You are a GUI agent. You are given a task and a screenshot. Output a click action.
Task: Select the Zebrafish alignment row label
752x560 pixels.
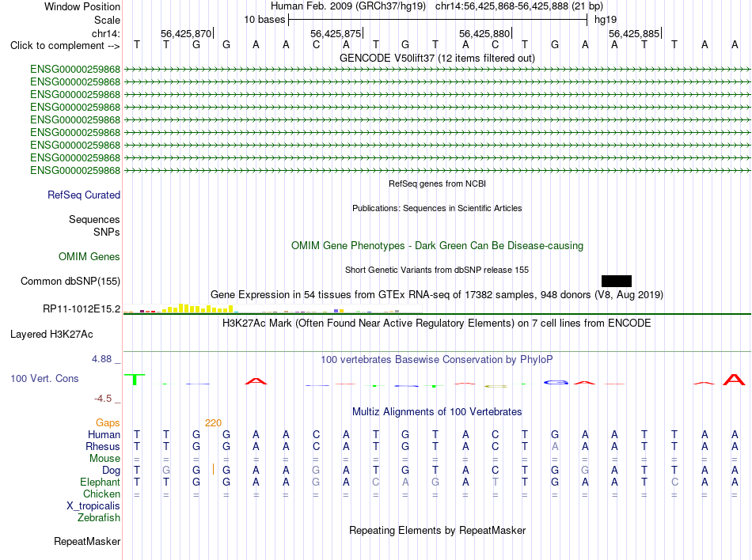point(98,518)
